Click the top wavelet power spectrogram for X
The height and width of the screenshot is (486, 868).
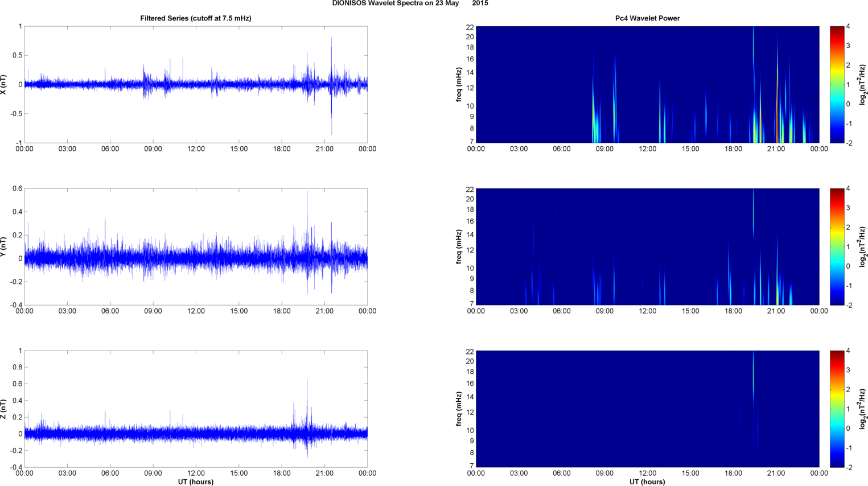(647, 84)
